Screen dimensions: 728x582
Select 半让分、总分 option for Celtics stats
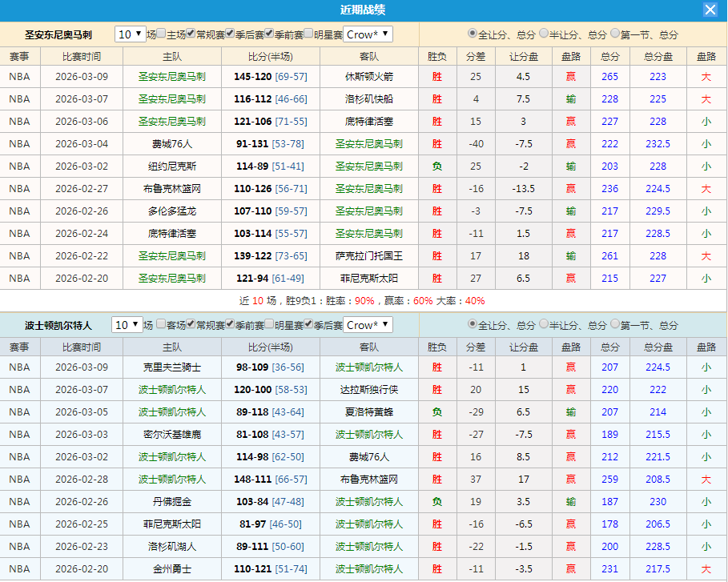pos(544,323)
